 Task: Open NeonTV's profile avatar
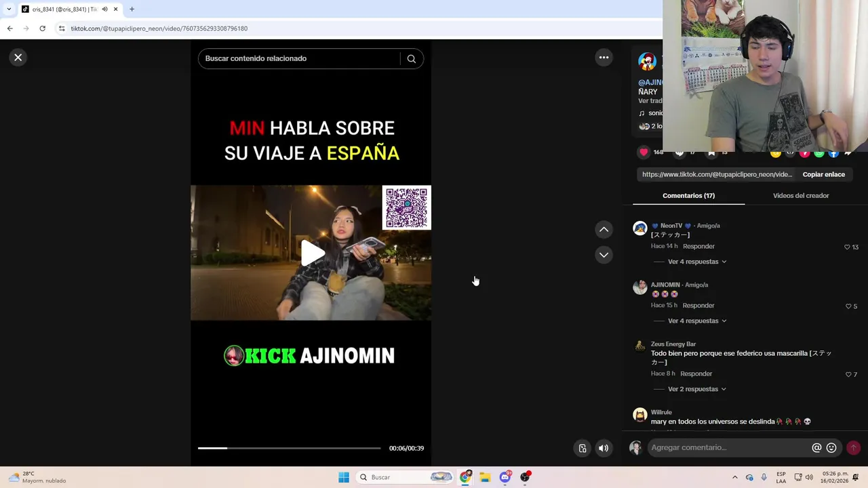point(639,228)
